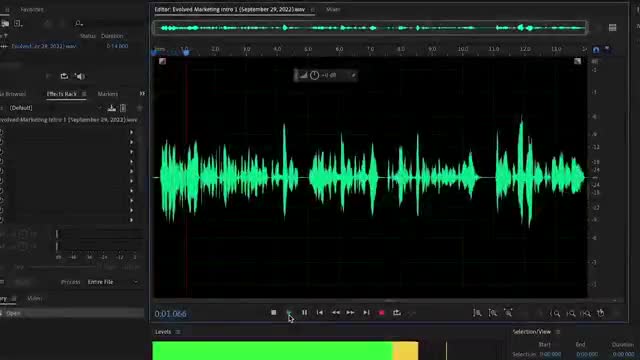Click overview navigator waveform strip
This screenshot has width=640, height=360.
[370, 28]
